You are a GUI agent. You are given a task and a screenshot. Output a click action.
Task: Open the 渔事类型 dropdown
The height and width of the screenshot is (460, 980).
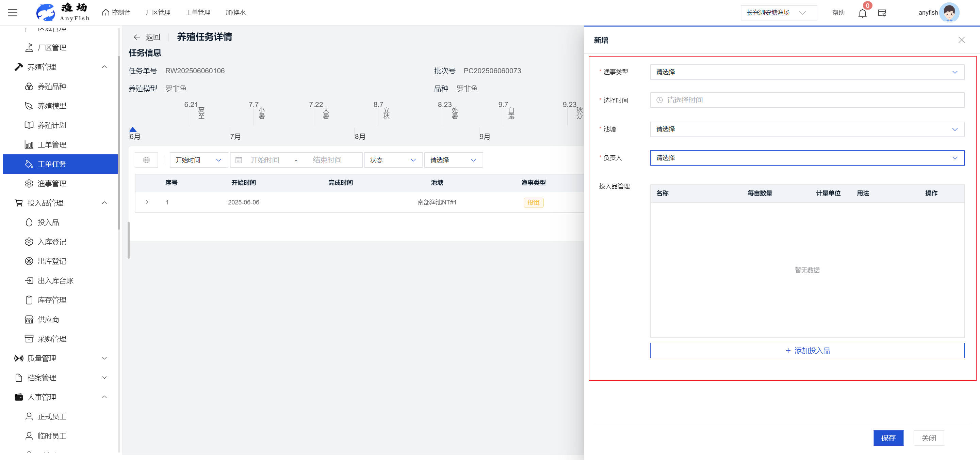tap(807, 72)
